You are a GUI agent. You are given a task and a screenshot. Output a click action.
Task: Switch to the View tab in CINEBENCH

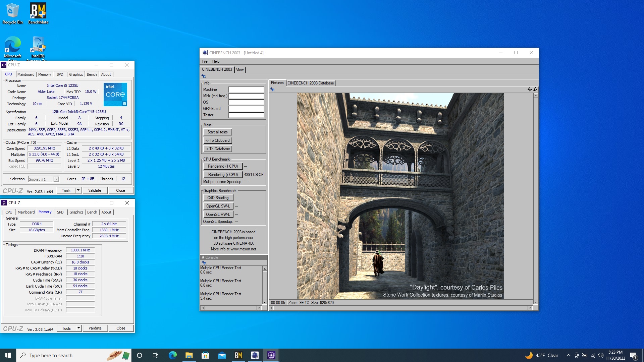(240, 70)
